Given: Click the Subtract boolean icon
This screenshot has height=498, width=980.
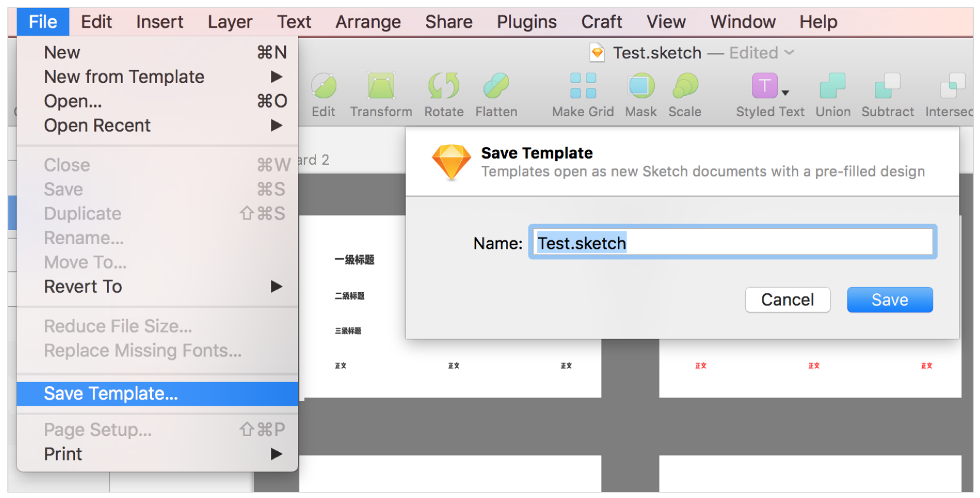Looking at the screenshot, I should point(887,86).
